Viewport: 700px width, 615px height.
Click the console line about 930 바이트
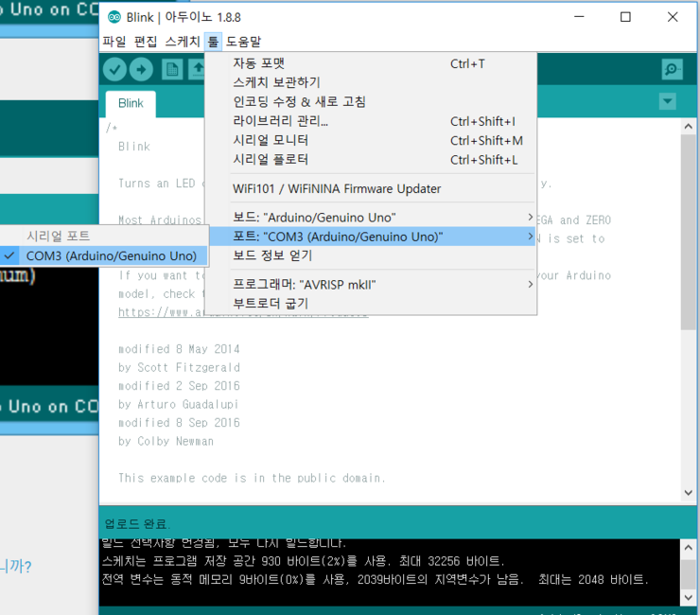click(x=303, y=561)
